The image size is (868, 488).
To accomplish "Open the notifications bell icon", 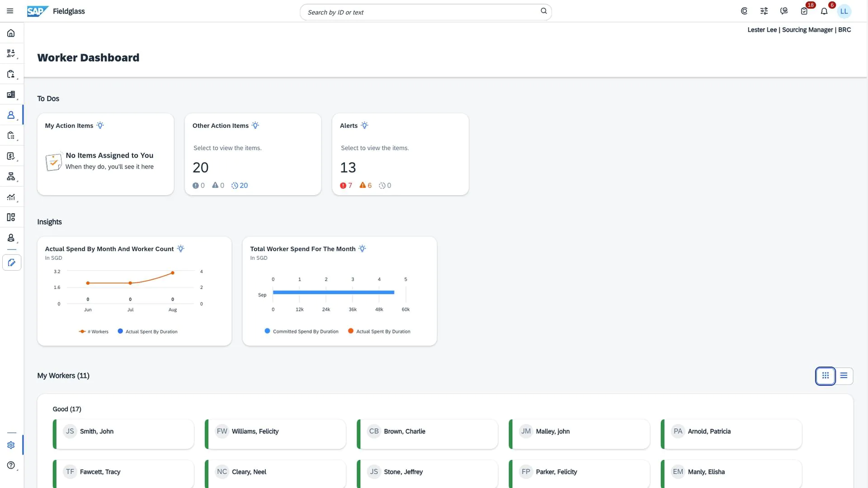I will 824,11.
